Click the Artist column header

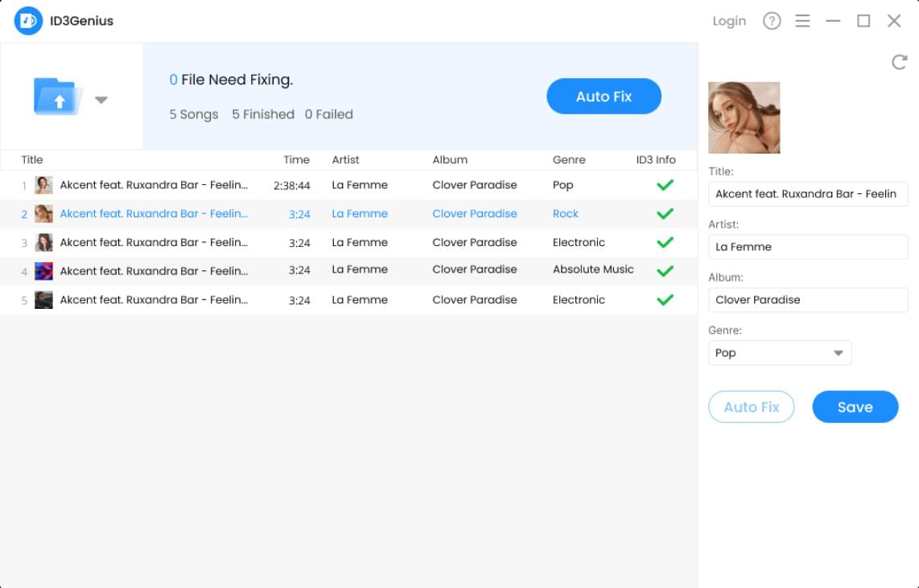tap(345, 159)
